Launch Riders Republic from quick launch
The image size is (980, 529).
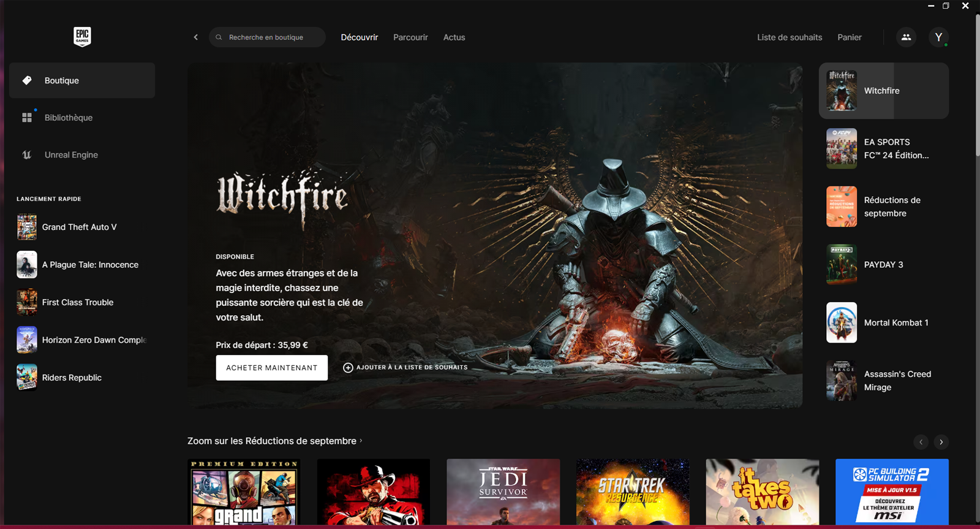82,378
